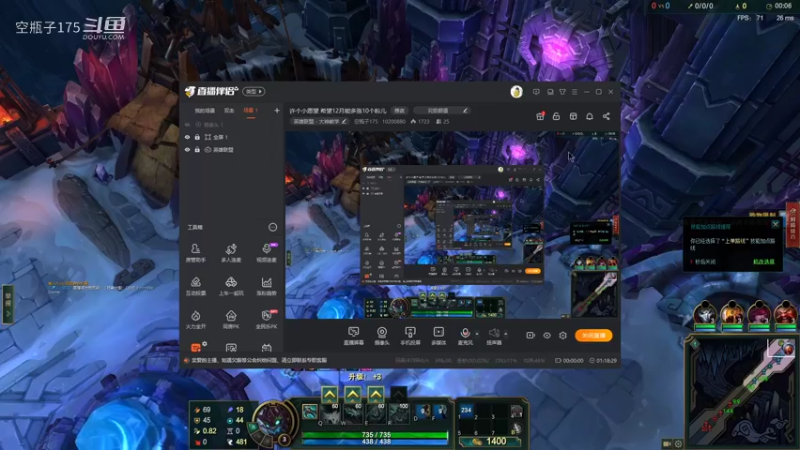Click the green 735 / 735 health bar

point(374,435)
